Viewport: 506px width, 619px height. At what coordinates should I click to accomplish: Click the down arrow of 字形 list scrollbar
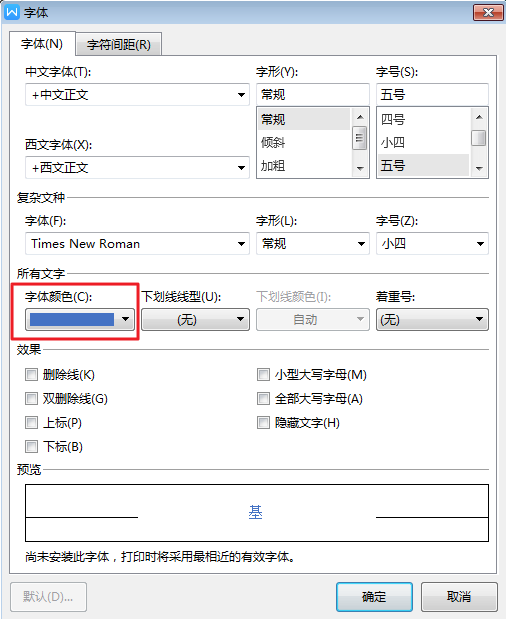360,169
